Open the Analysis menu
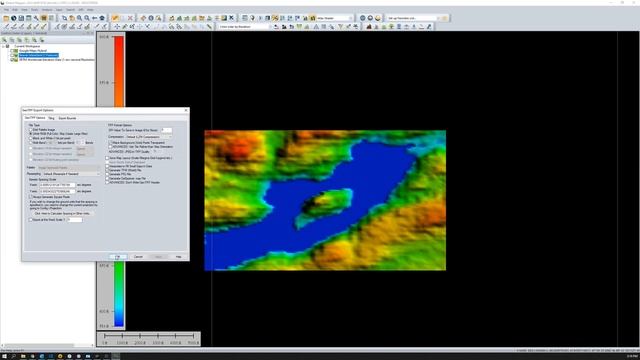Viewport: 640px width, 360px height. click(x=47, y=10)
